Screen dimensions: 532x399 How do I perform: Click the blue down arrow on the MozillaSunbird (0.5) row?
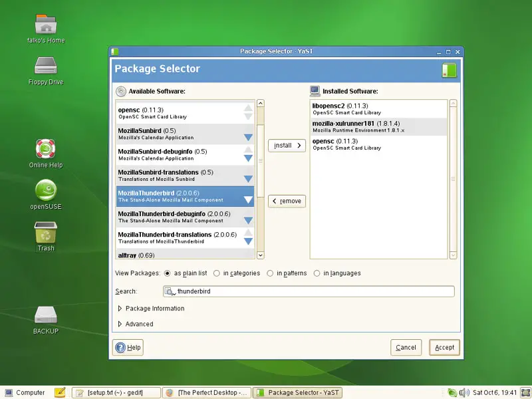tap(248, 137)
